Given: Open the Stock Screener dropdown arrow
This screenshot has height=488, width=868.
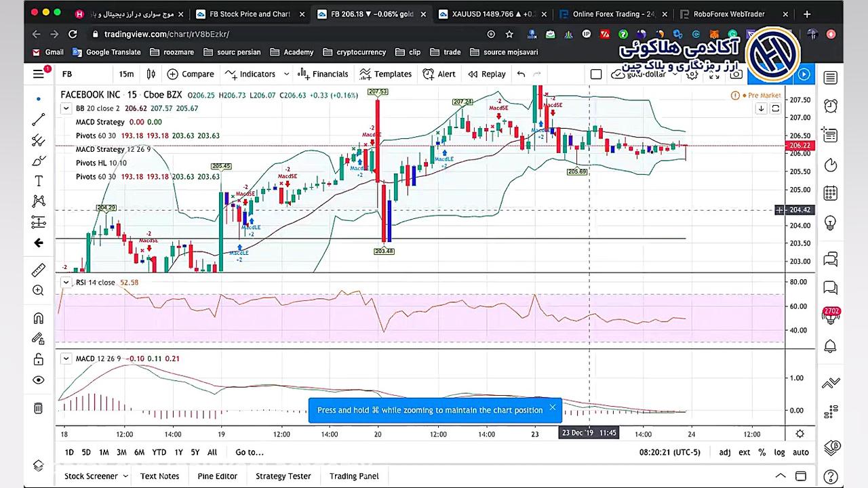Looking at the screenshot, I should (124, 476).
